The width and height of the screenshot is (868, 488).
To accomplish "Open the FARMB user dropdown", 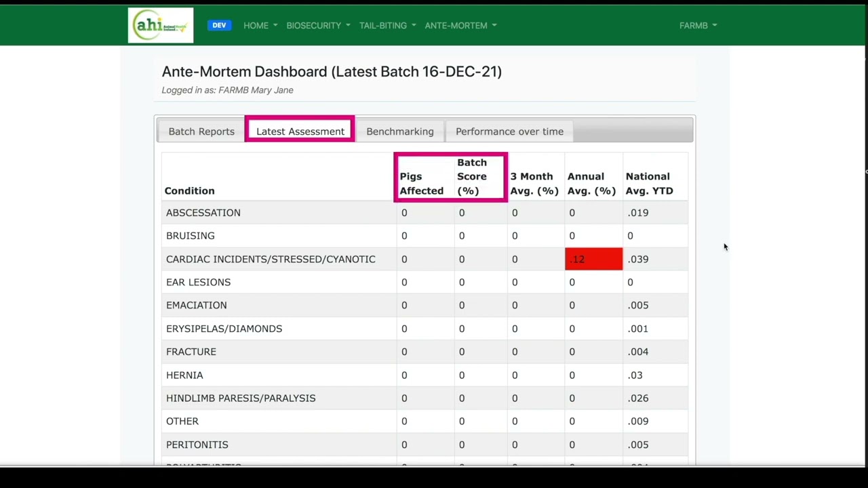I will point(698,25).
